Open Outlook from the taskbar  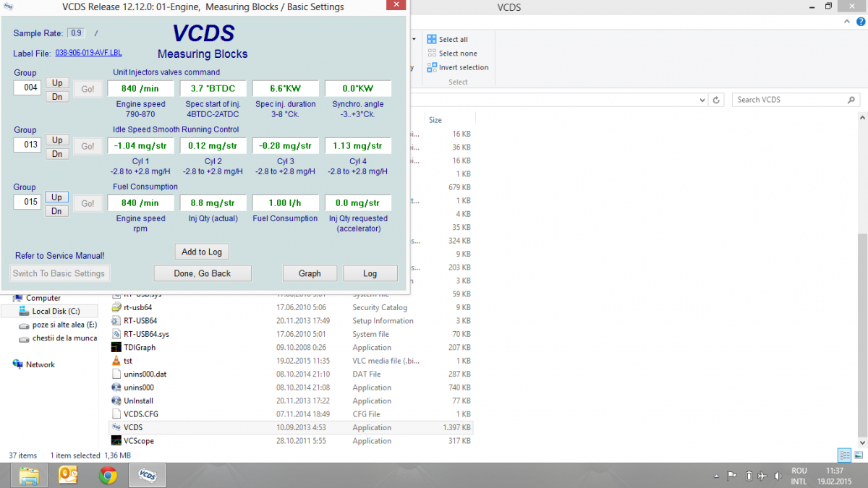pyautogui.click(x=69, y=475)
